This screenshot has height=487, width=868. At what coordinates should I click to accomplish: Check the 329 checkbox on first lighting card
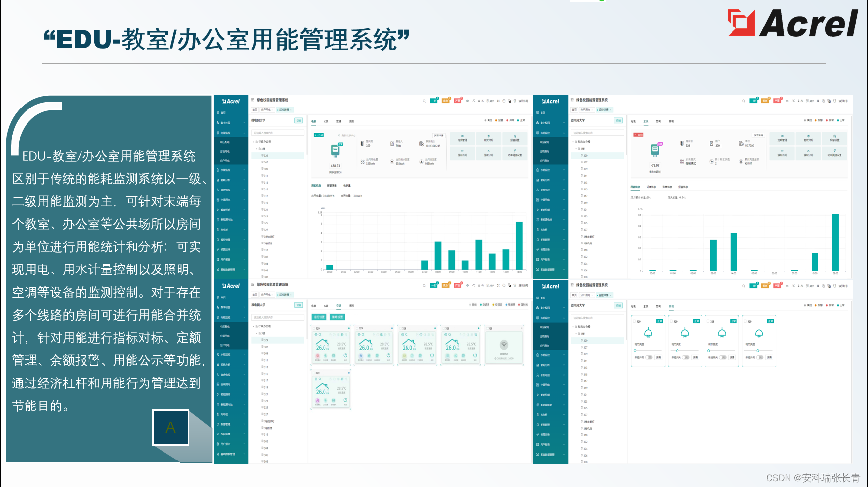pos(634,321)
